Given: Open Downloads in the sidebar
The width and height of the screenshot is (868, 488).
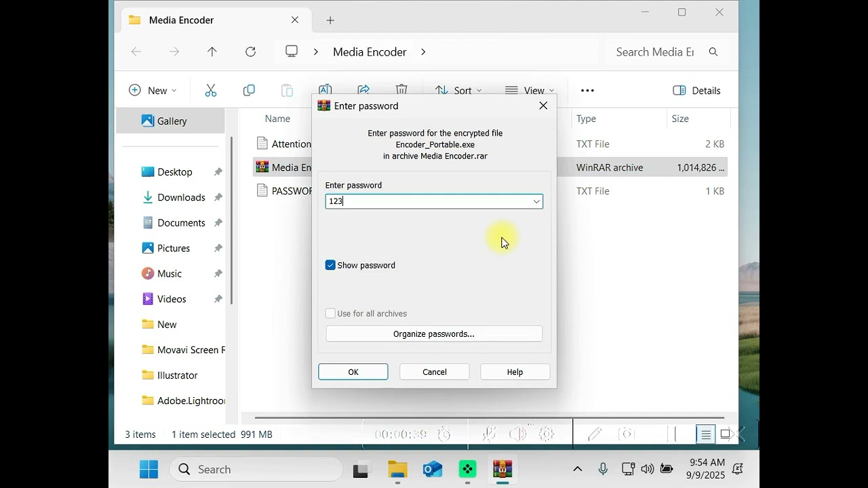Looking at the screenshot, I should [x=181, y=197].
